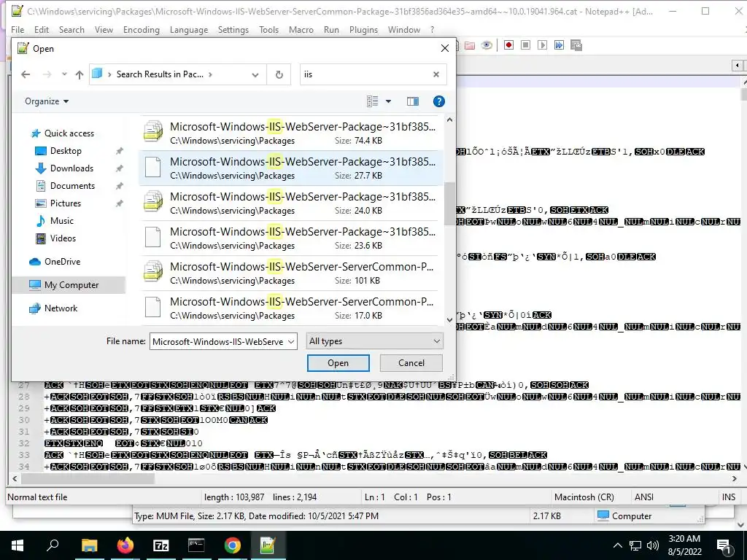Go back in the Open dialog
Screen dimensions: 747x560
point(26,74)
